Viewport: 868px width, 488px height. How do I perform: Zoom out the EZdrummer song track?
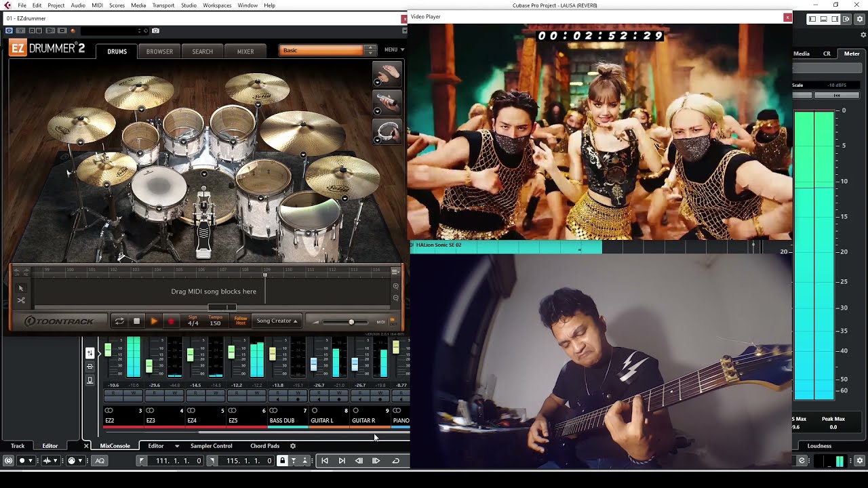(x=395, y=298)
